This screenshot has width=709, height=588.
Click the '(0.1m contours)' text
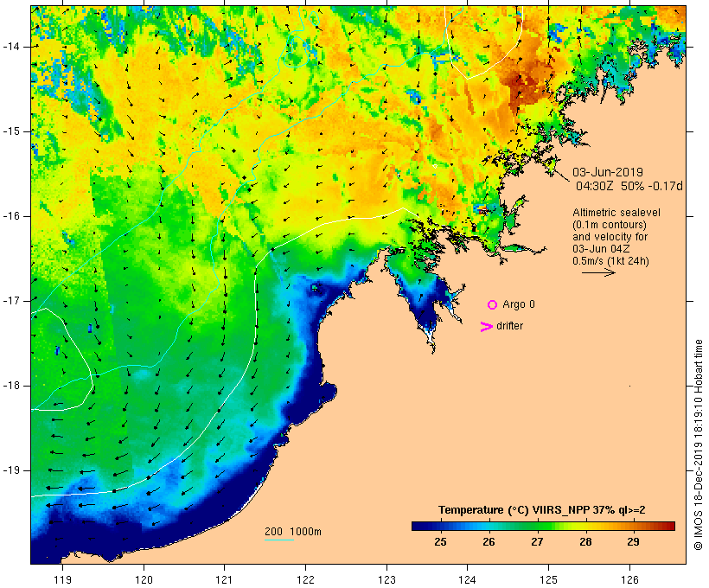[610, 225]
